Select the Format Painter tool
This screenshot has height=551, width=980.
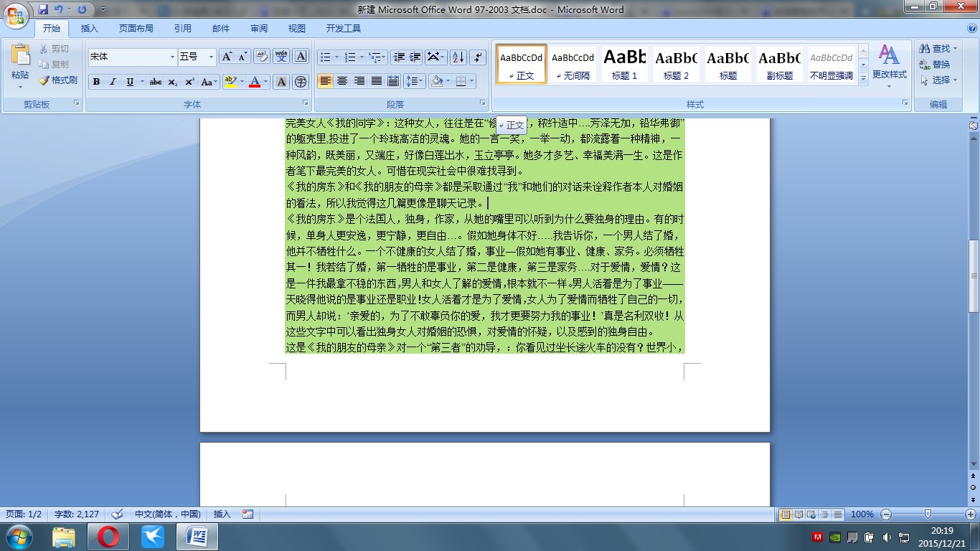point(58,80)
